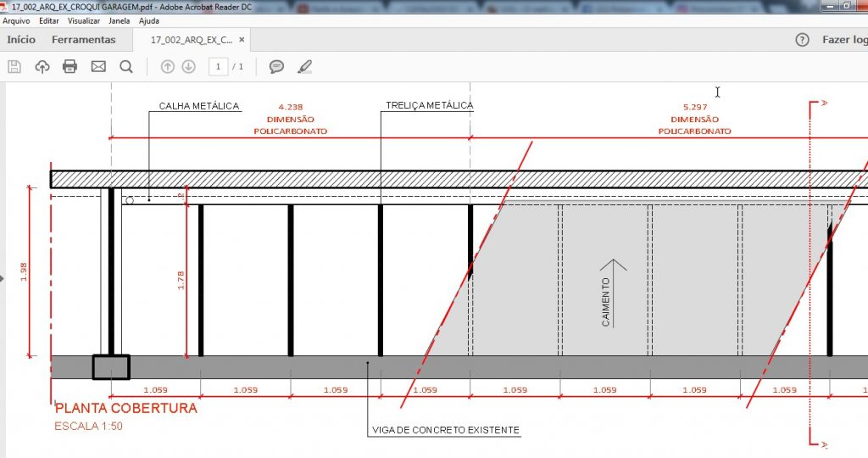Select the highlight/sign pen tool
The width and height of the screenshot is (868, 458).
pos(304,67)
